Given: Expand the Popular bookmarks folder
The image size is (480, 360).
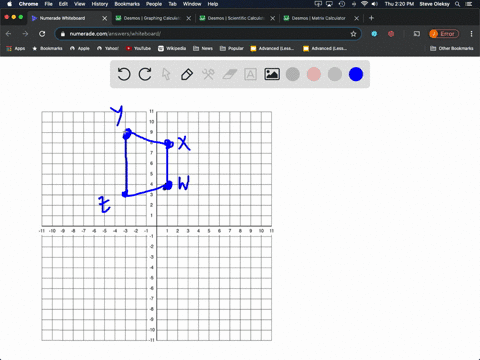Looking at the screenshot, I should click(232, 48).
